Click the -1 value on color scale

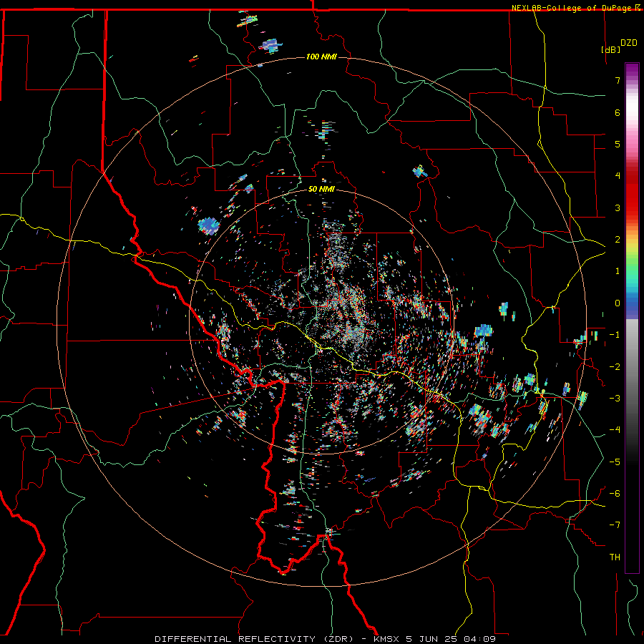pos(615,335)
